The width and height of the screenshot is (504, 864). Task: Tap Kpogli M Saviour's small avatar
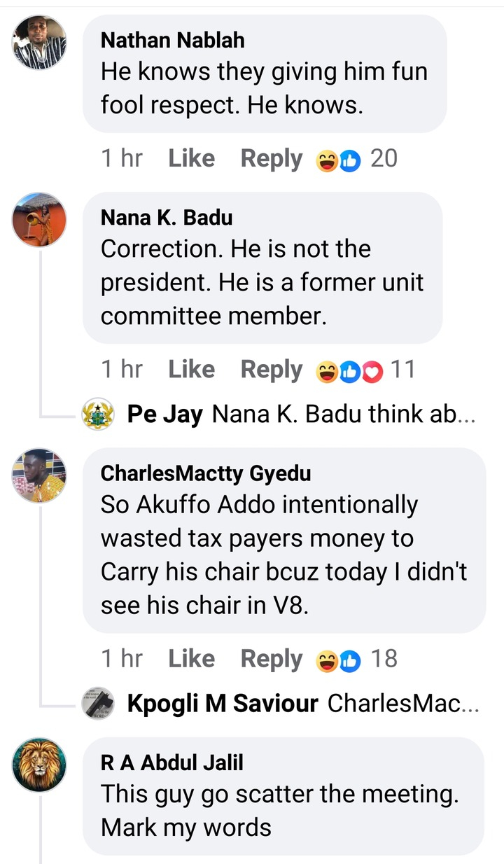coord(98,703)
